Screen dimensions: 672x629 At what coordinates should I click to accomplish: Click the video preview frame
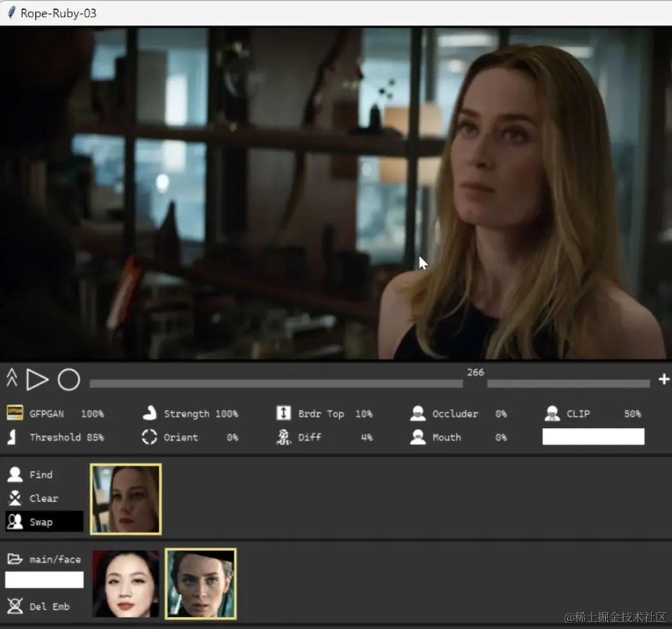[336, 193]
